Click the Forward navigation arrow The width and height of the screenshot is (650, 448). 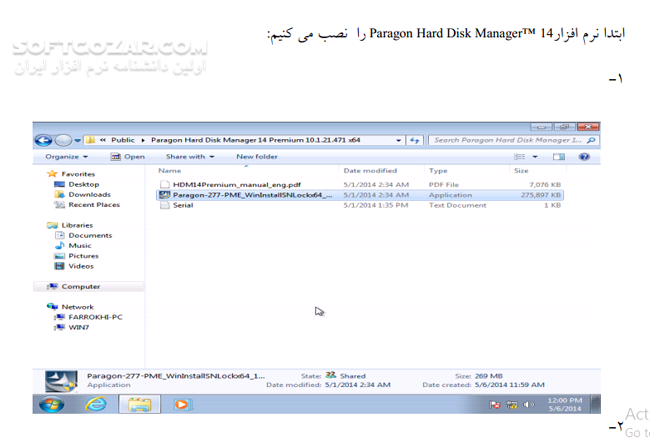pos(63,140)
